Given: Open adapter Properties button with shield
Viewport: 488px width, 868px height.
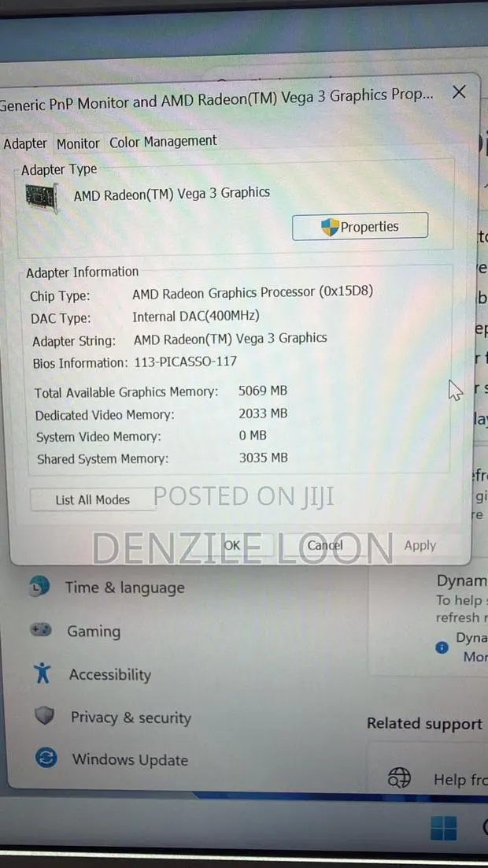Looking at the screenshot, I should pyautogui.click(x=360, y=226).
